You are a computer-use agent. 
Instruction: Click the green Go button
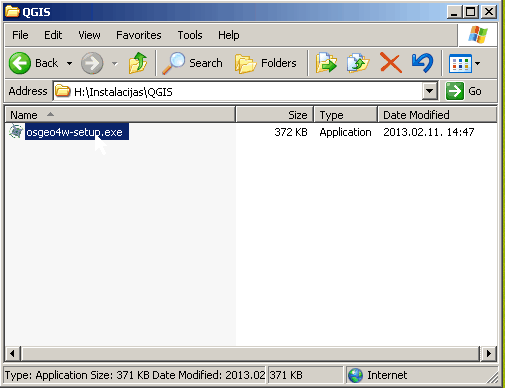click(464, 91)
